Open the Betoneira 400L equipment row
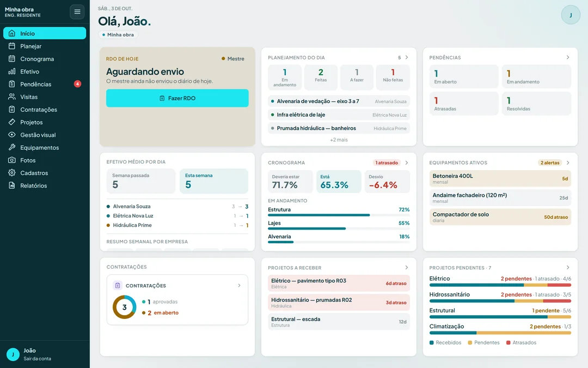Screen dimensions: 588x368 [500, 179]
